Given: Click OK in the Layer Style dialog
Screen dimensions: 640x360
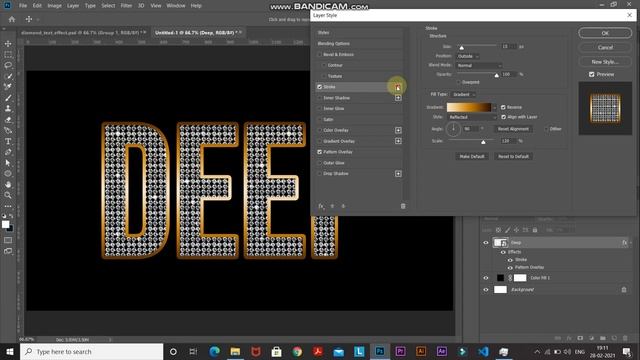Looking at the screenshot, I should [605, 33].
